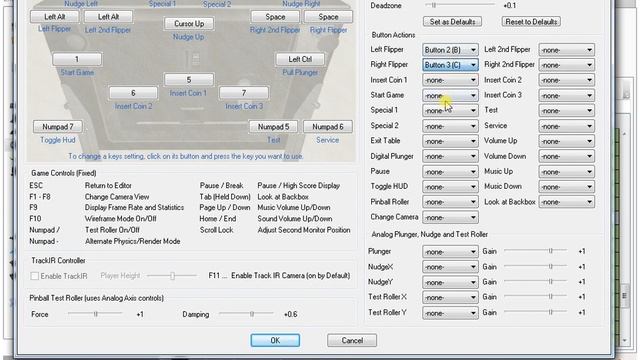The width and height of the screenshot is (640, 360).
Task: Adjust the NudgeX Gain slider
Action: point(536,267)
